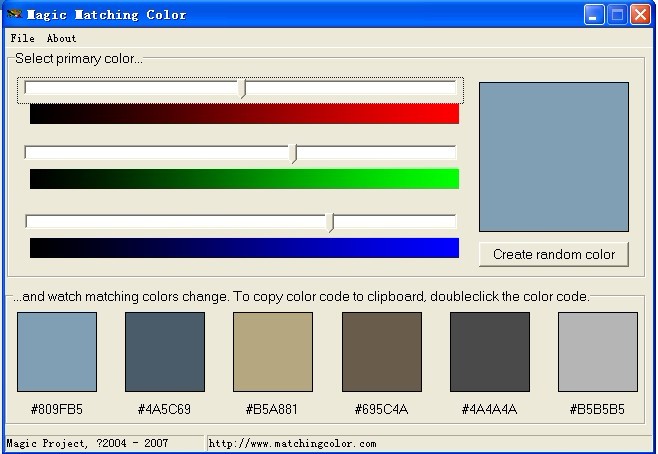Click the #4A4A4A color code text
The image size is (658, 454).
[x=489, y=409]
